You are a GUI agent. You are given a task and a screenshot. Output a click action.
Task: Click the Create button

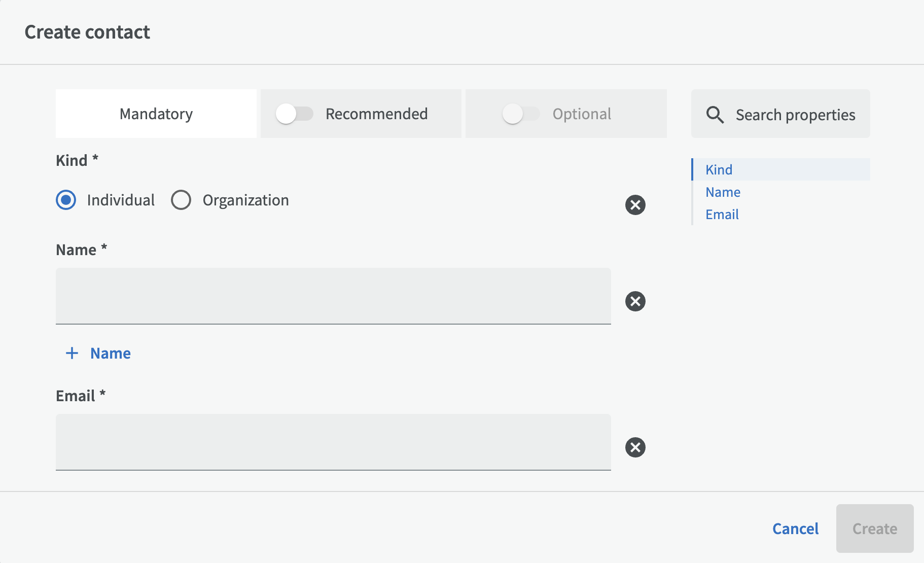tap(874, 529)
